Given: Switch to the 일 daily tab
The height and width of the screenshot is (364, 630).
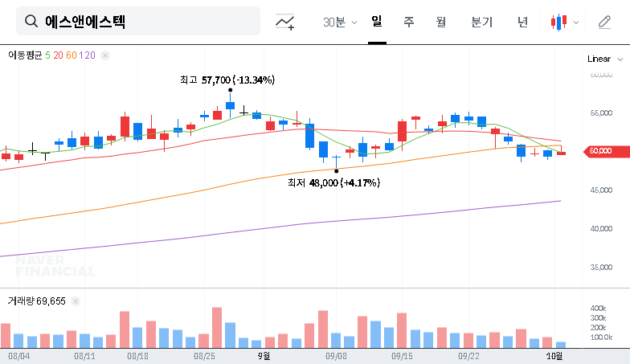Looking at the screenshot, I should [x=376, y=22].
